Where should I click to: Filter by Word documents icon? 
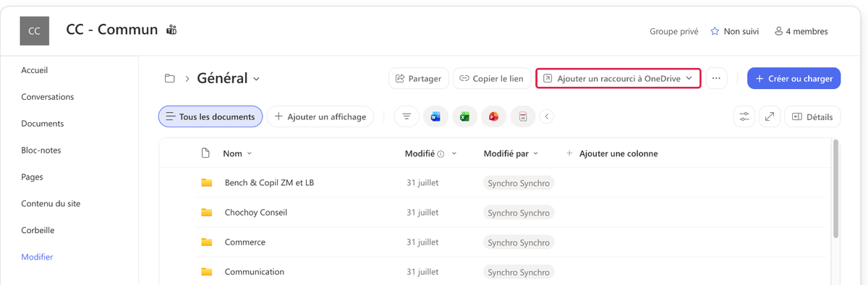[435, 116]
